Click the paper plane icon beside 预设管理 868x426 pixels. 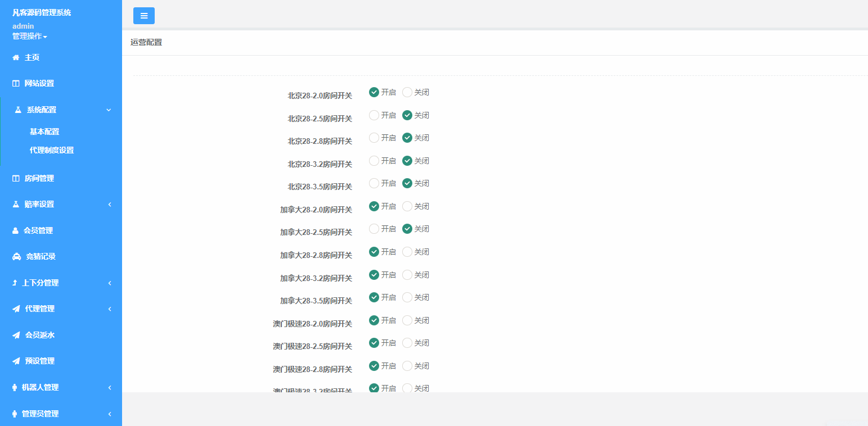click(16, 361)
